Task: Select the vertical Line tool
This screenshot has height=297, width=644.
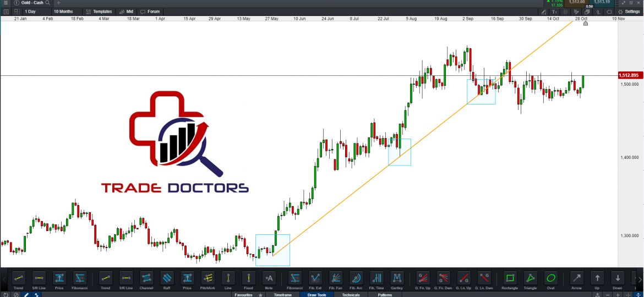Action: [x=228, y=278]
